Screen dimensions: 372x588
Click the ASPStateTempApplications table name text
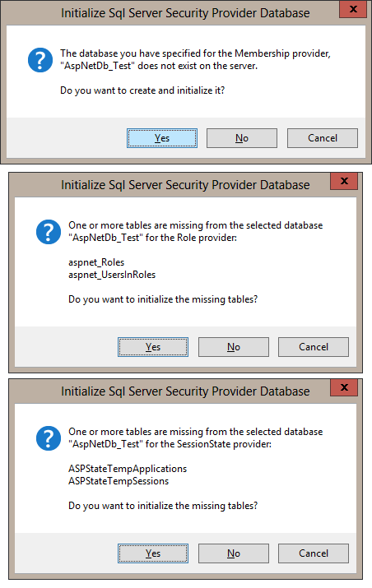(128, 469)
